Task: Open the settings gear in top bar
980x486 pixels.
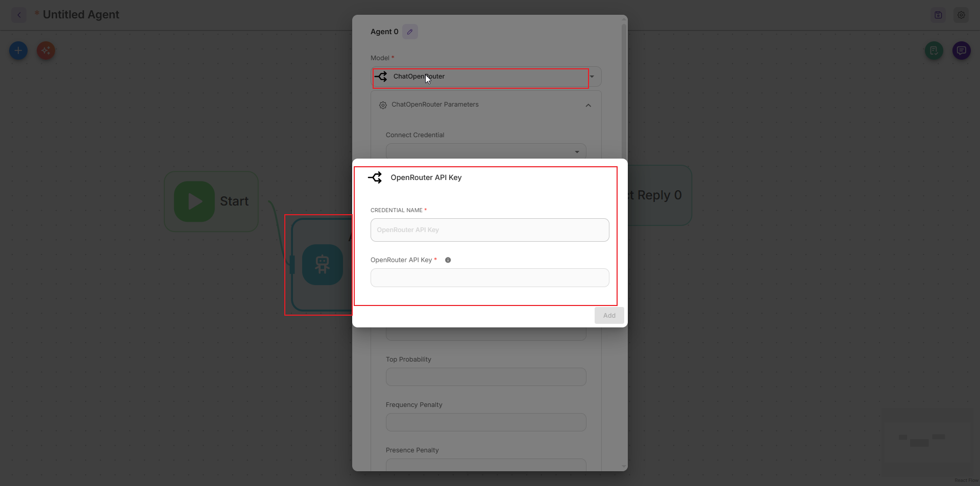Action: [x=961, y=15]
